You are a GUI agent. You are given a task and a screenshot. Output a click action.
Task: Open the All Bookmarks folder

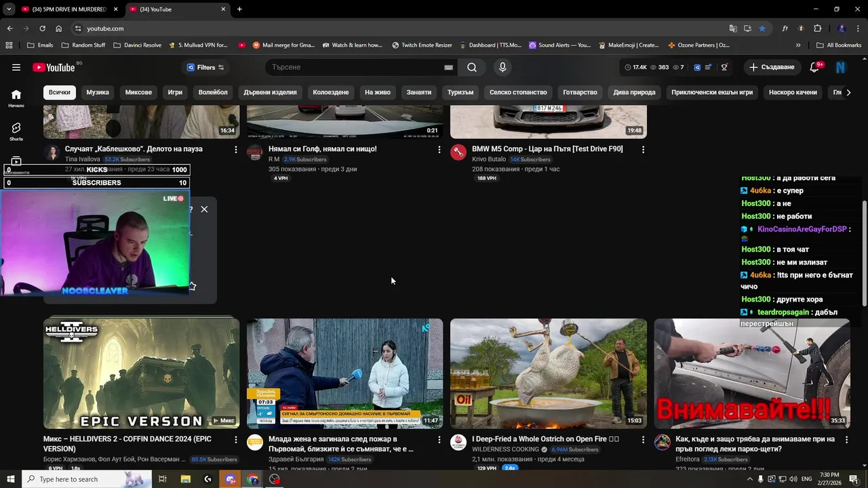tap(839, 45)
